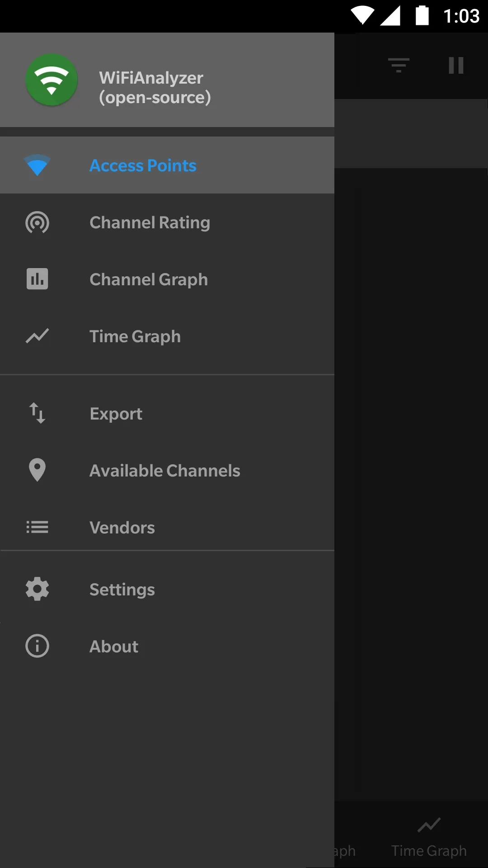Screen dimensions: 488x868
Task: Click the Export arrows icon
Action: pyautogui.click(x=37, y=413)
